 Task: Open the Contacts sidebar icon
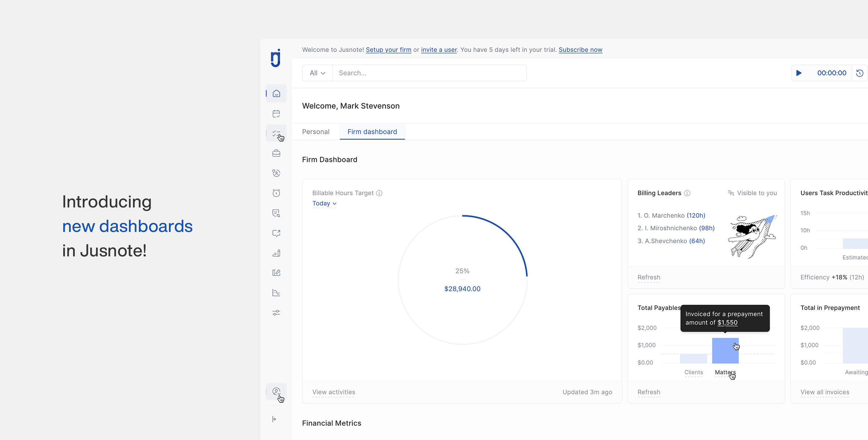[276, 173]
